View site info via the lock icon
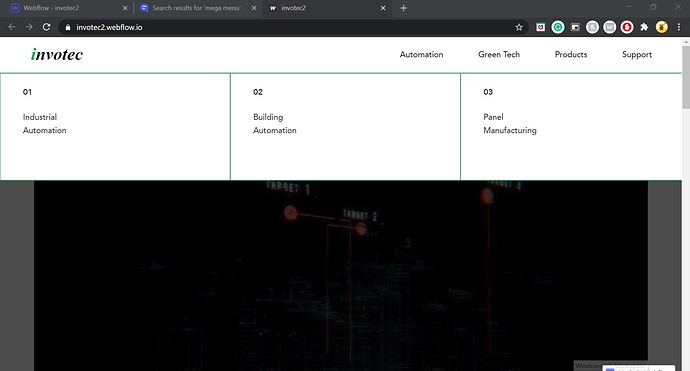 (x=67, y=27)
